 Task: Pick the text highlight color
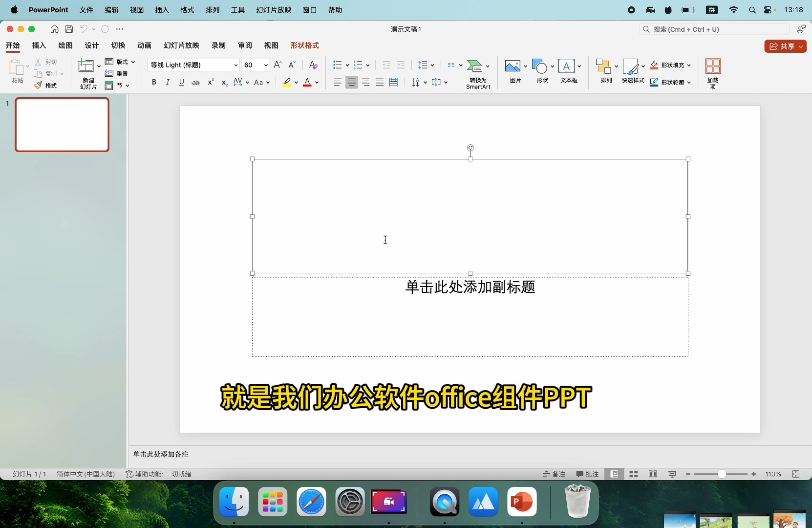pos(287,82)
